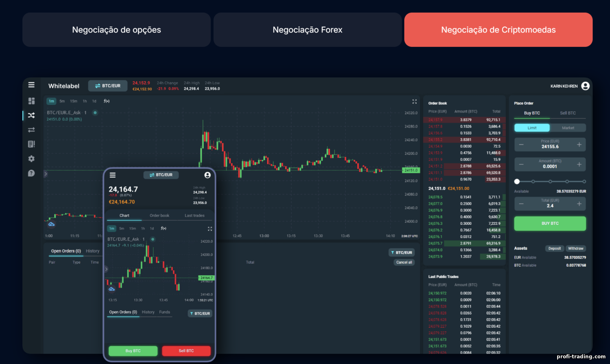Open the reports document icon in sidebar
This screenshot has width=610, height=364.
pyautogui.click(x=31, y=144)
